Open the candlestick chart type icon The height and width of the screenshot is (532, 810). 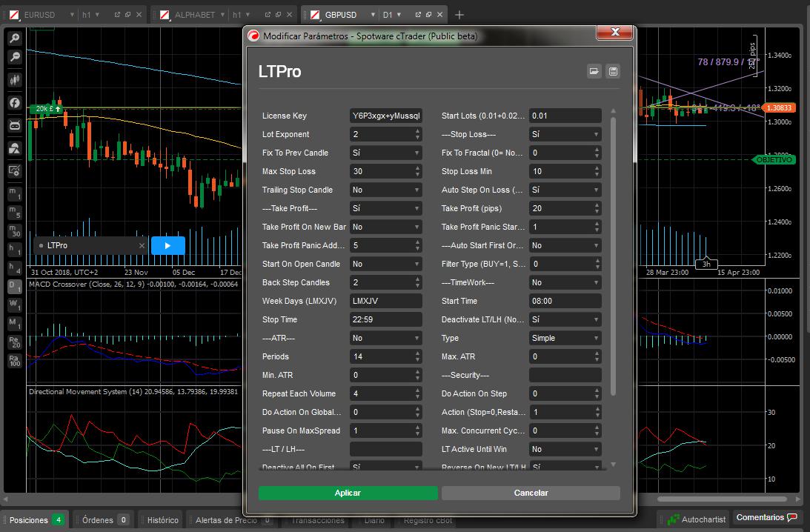15,79
